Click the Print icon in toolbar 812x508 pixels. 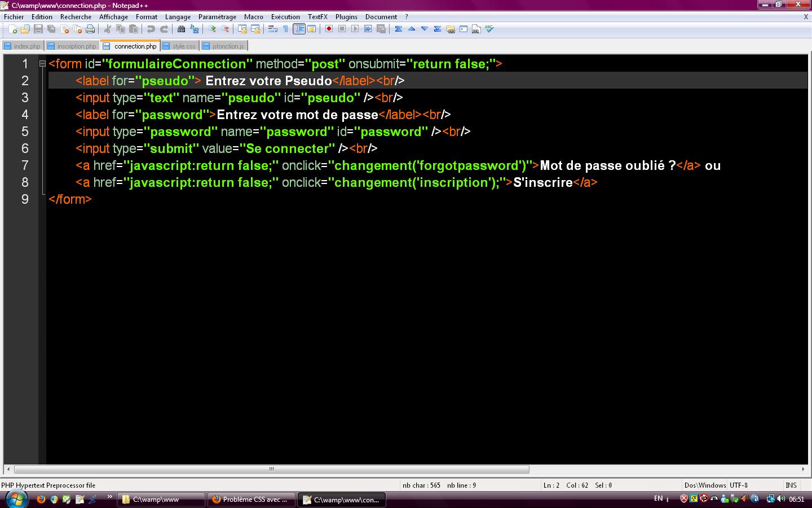[90, 29]
